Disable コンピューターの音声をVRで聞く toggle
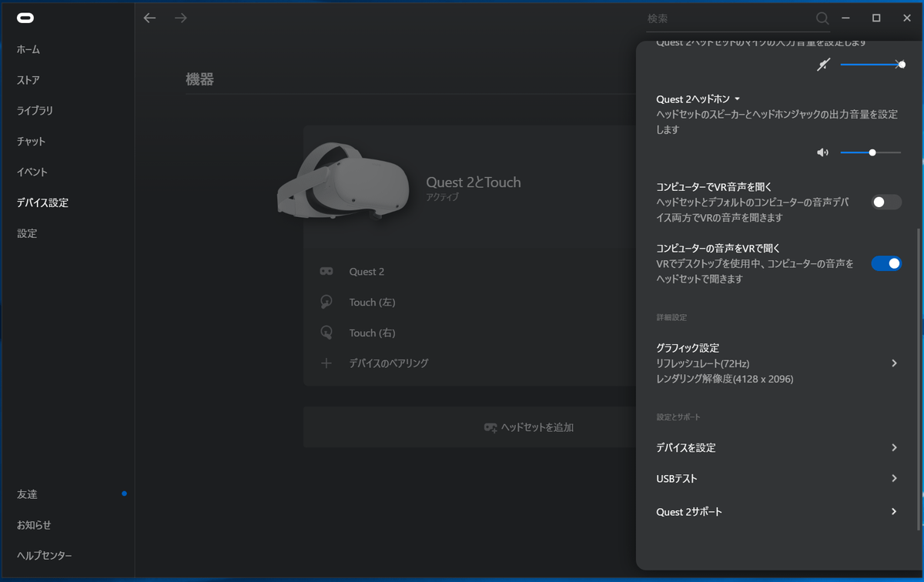Screen dimensions: 924x582 coord(886,263)
